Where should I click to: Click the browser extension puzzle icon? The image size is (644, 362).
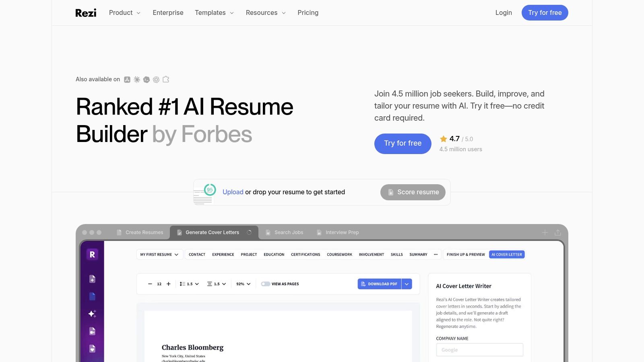[x=166, y=80]
